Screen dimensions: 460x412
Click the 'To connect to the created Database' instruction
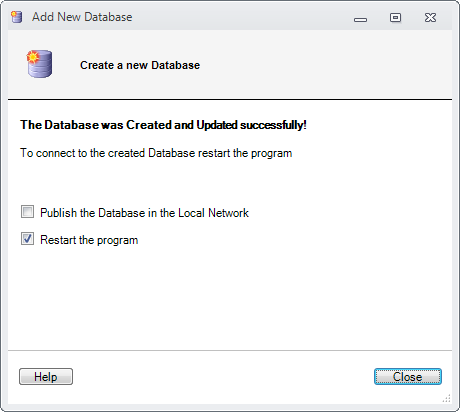[156, 153]
